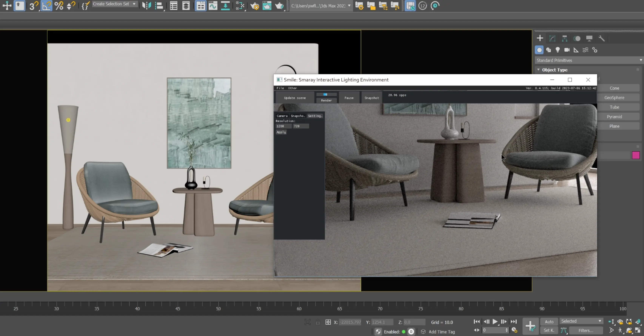
Task: Select the Move tool in the main toolbar
Action: coord(7,5)
